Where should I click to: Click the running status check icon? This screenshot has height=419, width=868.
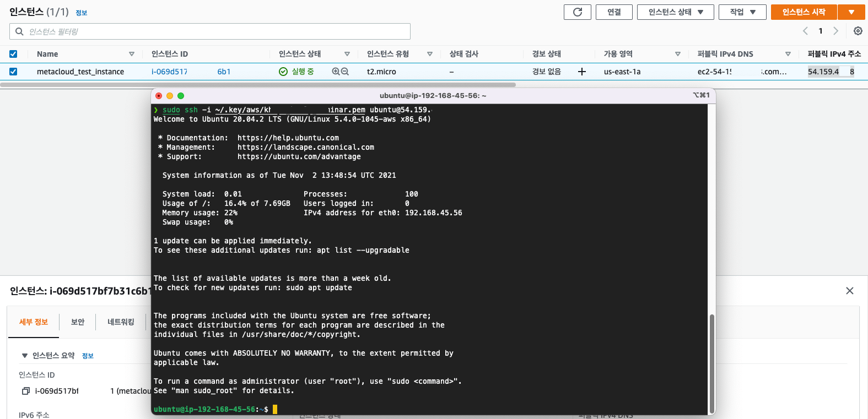283,72
